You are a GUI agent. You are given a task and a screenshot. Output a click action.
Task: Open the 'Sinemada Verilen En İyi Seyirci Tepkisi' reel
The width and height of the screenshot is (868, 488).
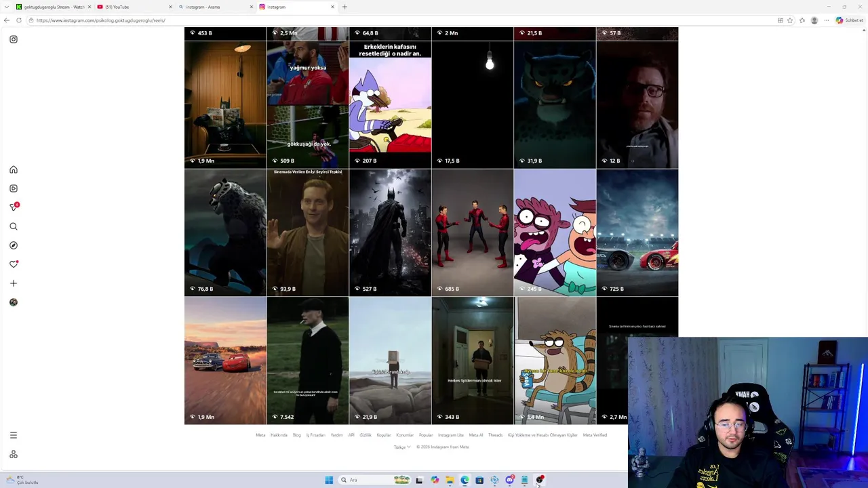pyautogui.click(x=308, y=232)
